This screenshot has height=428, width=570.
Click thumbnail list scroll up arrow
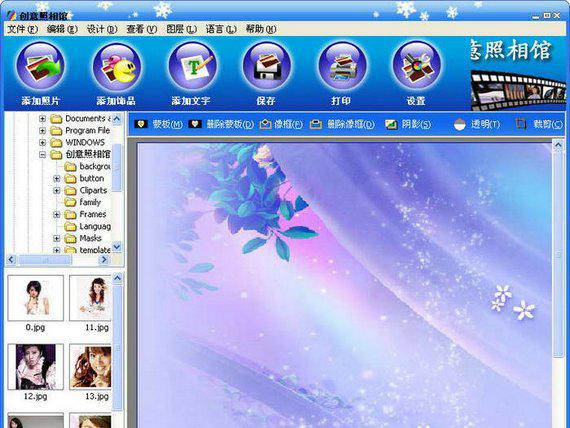click(x=117, y=278)
